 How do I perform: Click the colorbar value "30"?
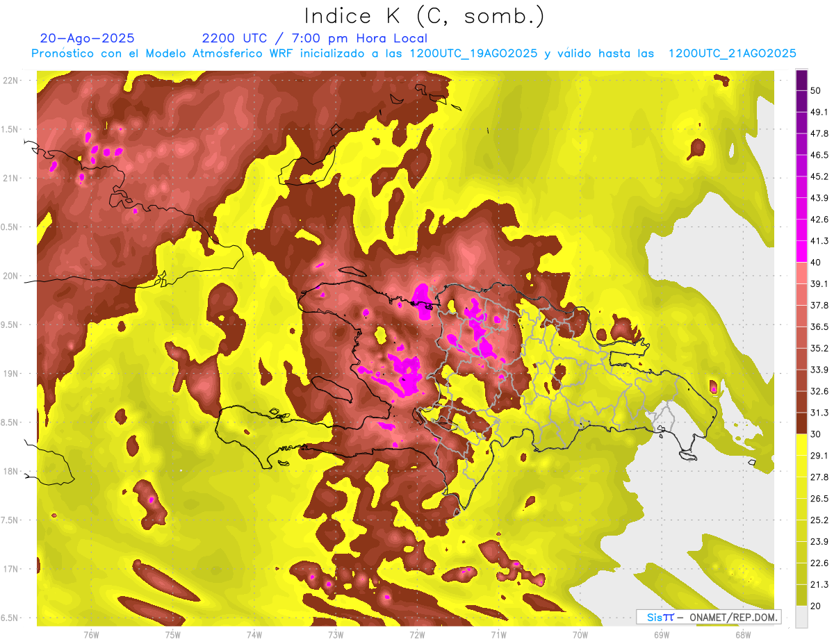816,434
